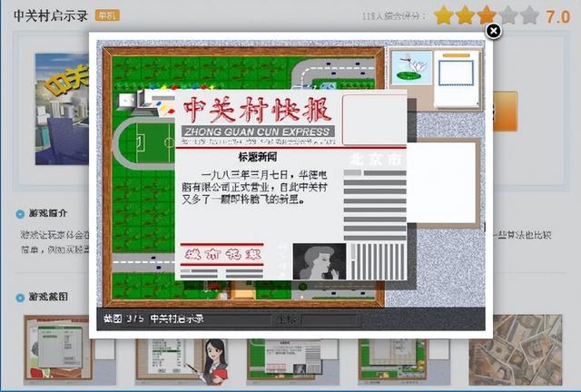Click the woman portrait on newspaper
This screenshot has height=392, width=581.
319,261
